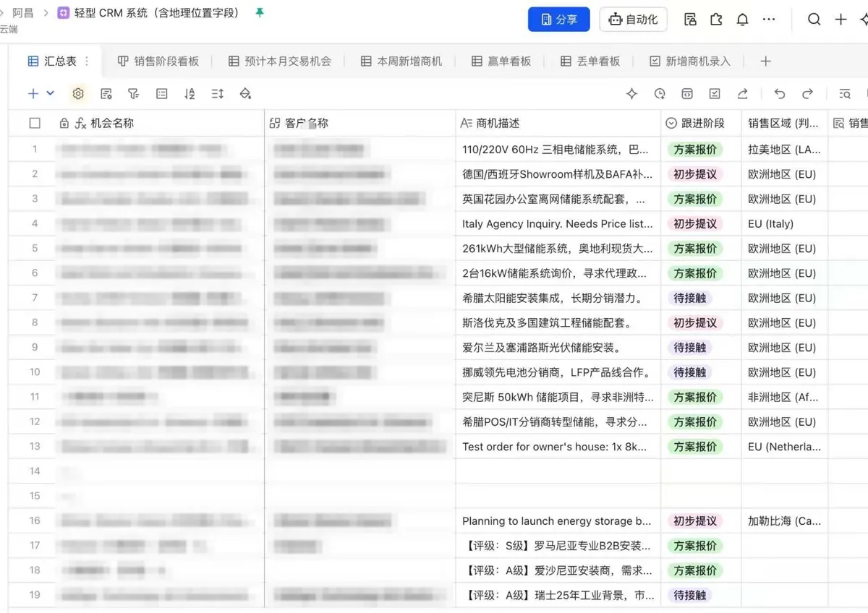Open the 新增商机录入 form tab

689,61
